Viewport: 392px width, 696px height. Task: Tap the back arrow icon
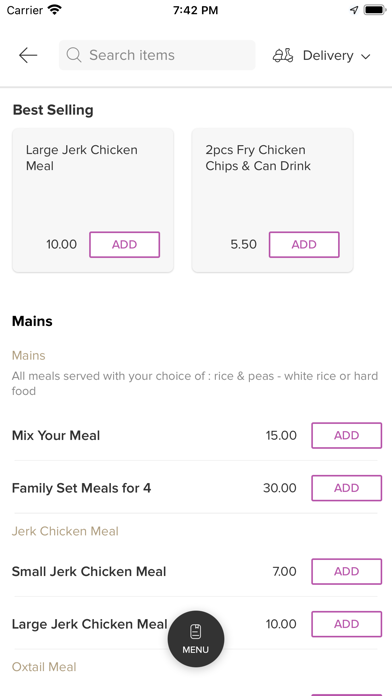tap(28, 55)
